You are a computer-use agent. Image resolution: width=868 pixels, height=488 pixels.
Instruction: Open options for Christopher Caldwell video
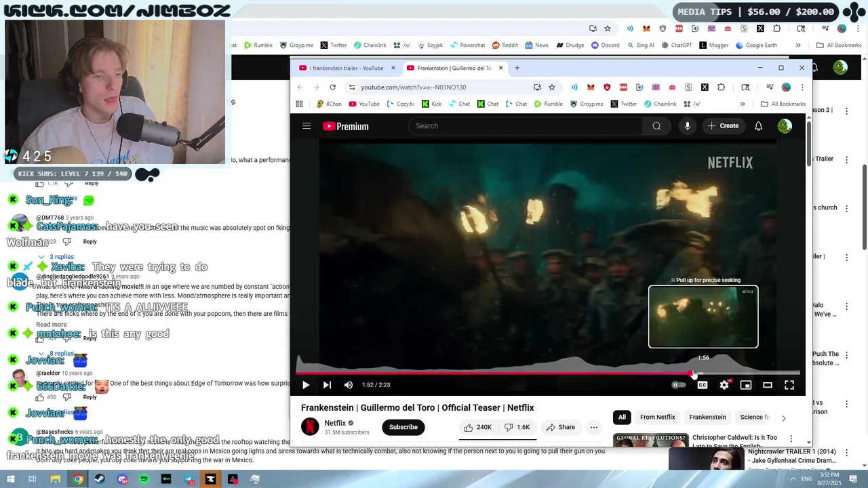(791, 440)
